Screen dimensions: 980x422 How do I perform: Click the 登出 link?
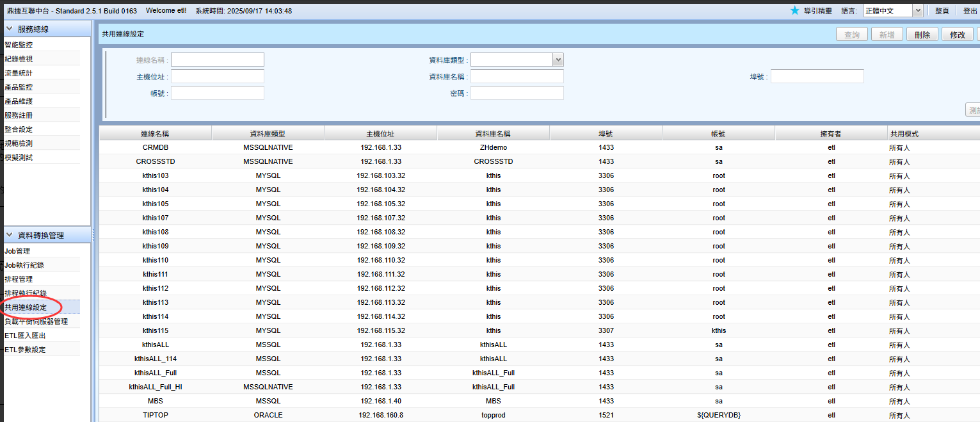970,11
